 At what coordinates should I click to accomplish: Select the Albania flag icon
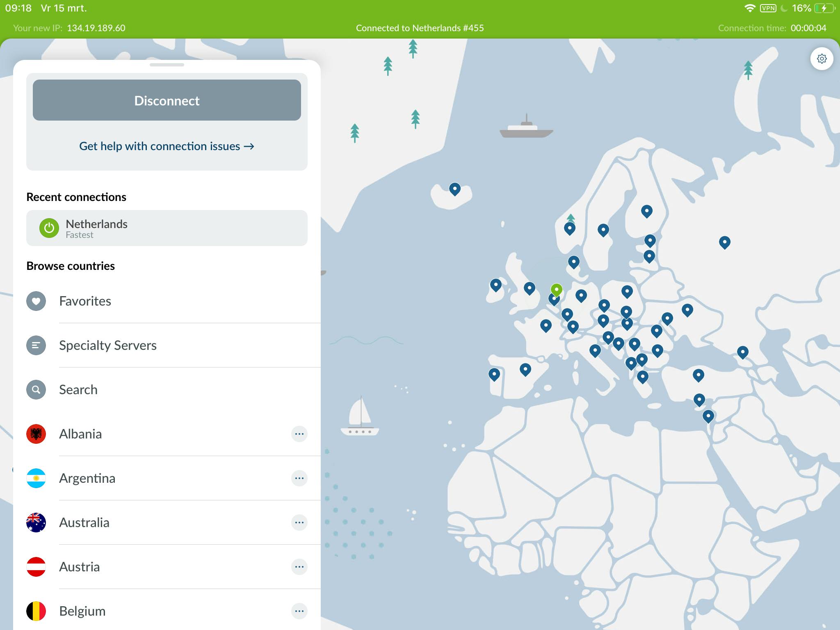36,434
